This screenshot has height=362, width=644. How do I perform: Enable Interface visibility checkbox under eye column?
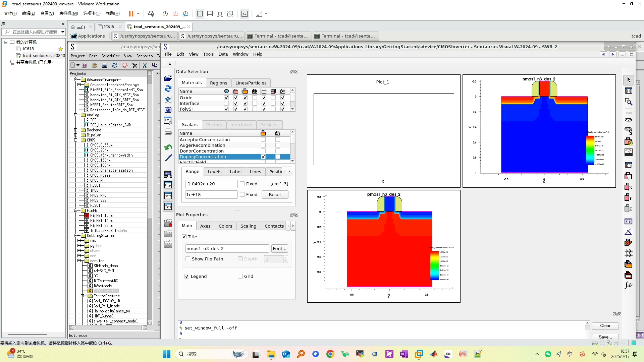point(226,104)
